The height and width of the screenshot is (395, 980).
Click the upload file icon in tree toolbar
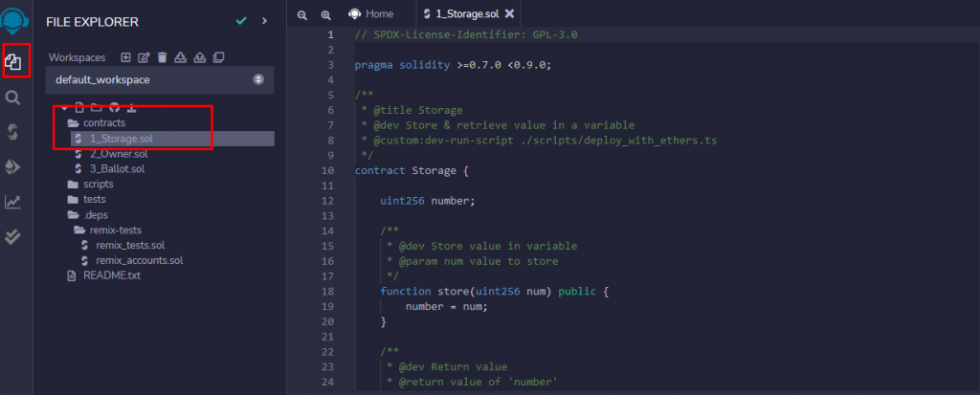point(132,107)
